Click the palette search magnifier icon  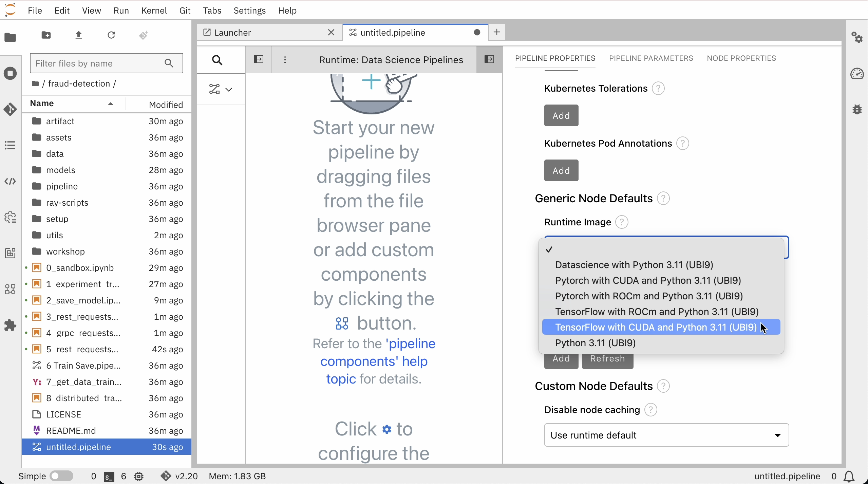[x=217, y=60]
